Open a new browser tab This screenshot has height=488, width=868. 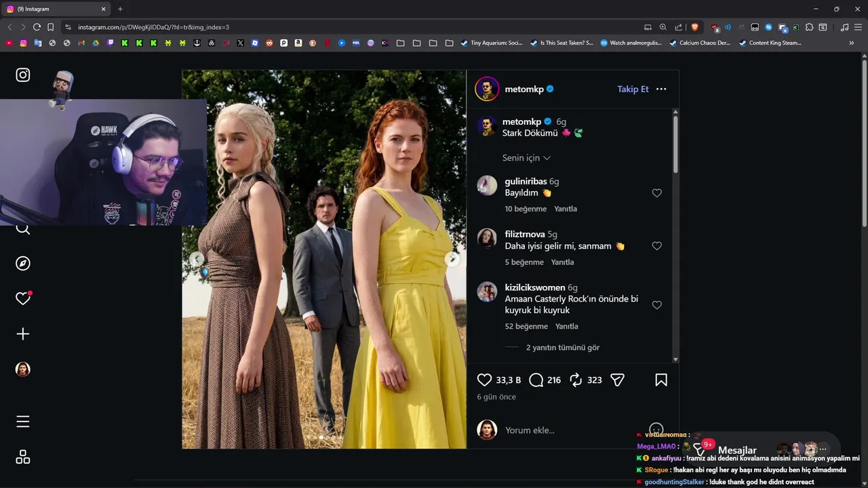pos(120,9)
